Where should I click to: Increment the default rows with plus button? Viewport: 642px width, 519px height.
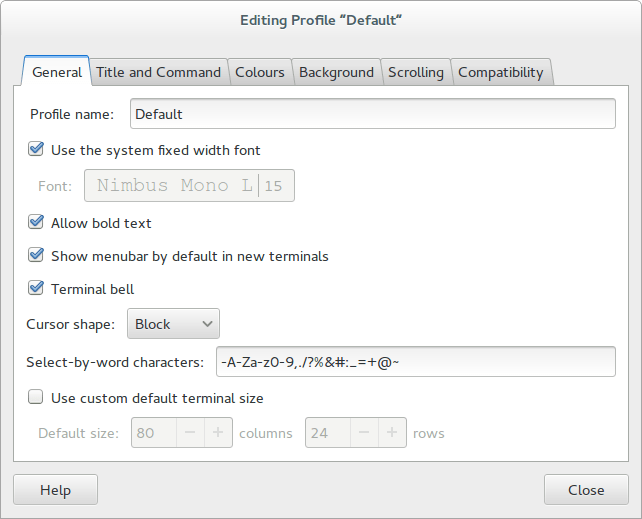point(392,433)
